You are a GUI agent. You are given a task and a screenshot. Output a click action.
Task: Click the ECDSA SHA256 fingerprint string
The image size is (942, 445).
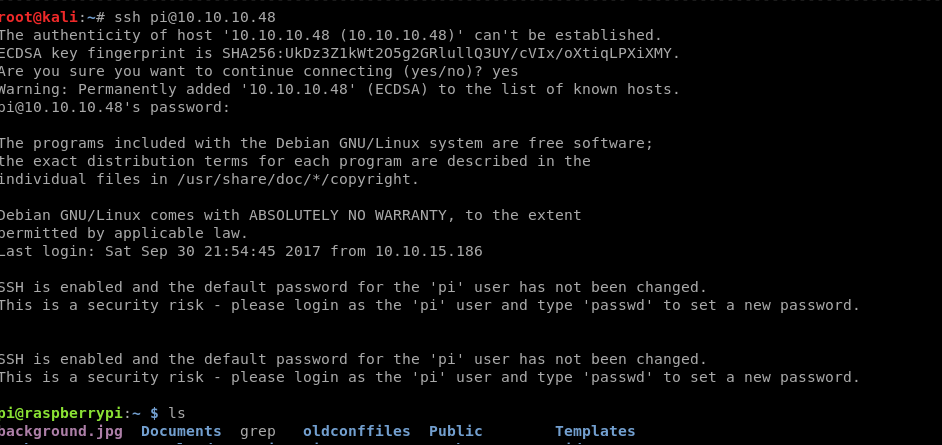point(451,53)
